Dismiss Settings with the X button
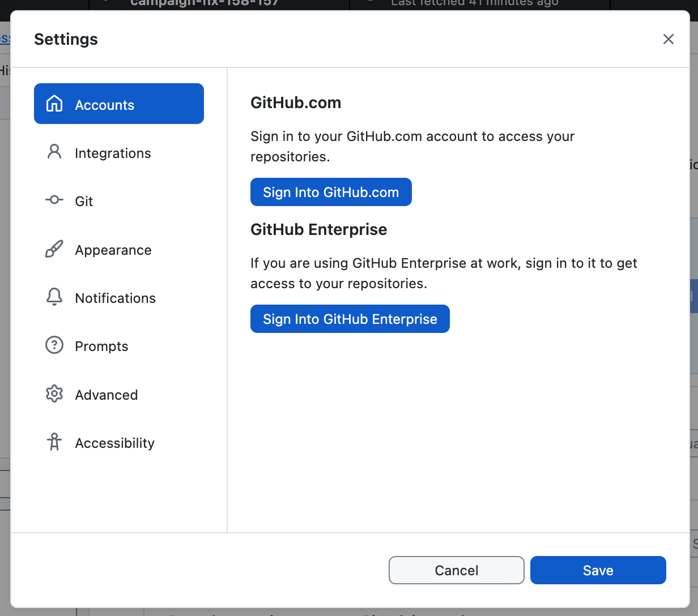Image resolution: width=698 pixels, height=616 pixels. (668, 39)
